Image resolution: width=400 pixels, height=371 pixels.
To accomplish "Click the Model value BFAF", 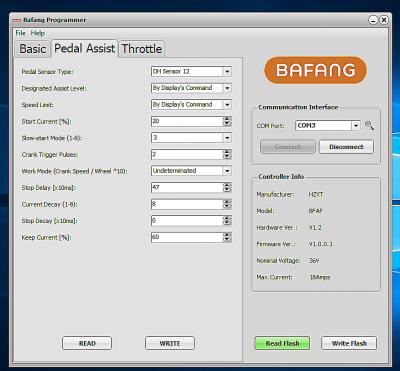I will (x=315, y=211).
